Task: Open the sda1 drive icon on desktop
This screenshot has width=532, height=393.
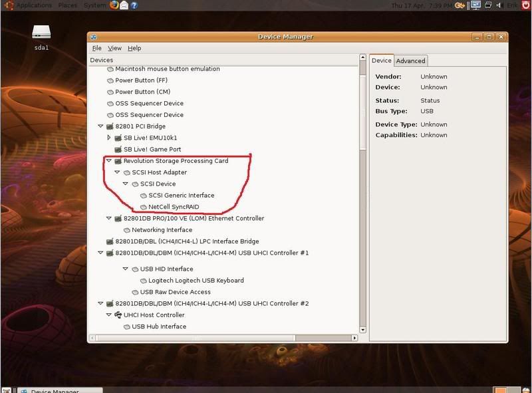Action: (x=41, y=33)
